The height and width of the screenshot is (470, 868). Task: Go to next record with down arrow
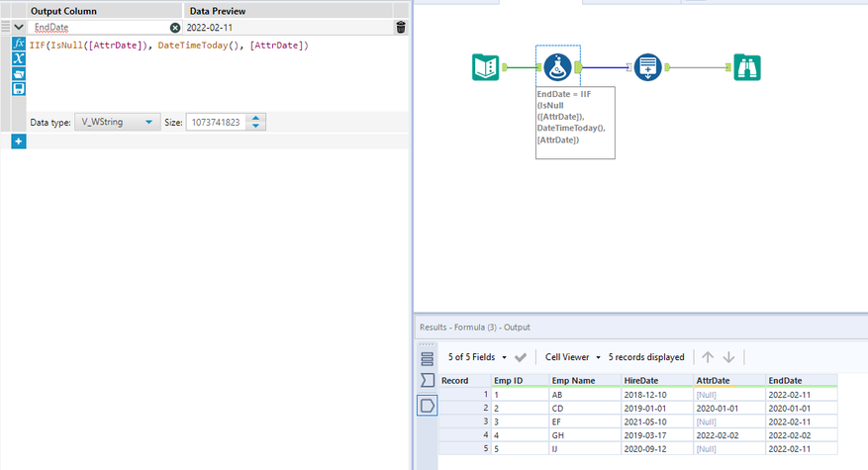(729, 357)
